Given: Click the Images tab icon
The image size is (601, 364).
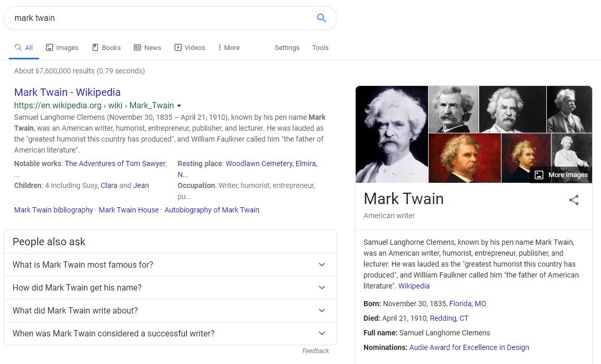Looking at the screenshot, I should point(49,47).
